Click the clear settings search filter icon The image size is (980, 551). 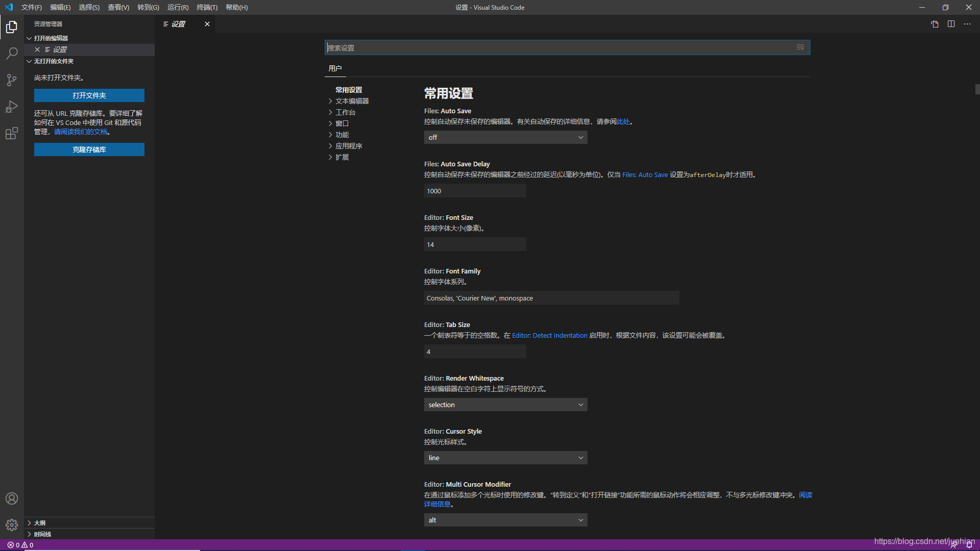800,47
